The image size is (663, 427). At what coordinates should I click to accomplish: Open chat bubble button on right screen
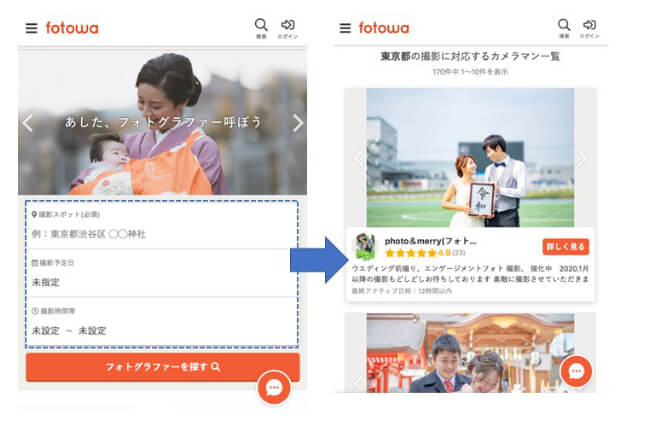[576, 371]
